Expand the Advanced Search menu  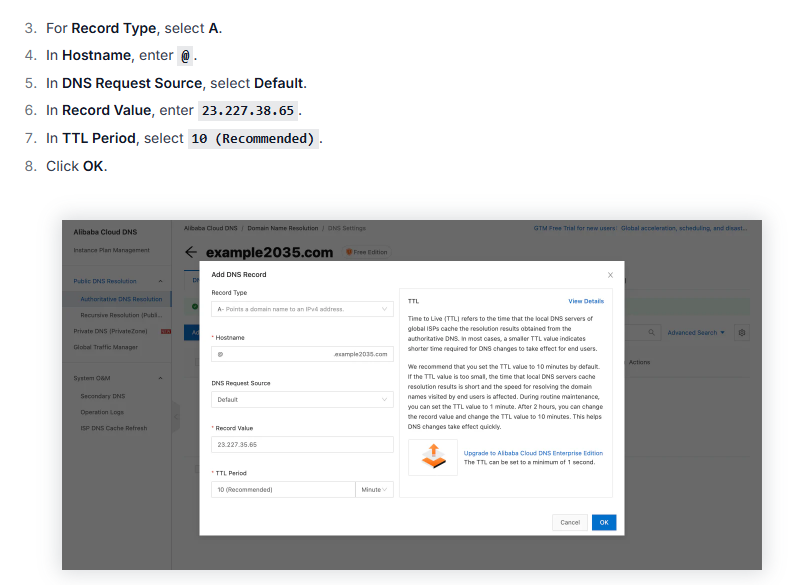[696, 332]
